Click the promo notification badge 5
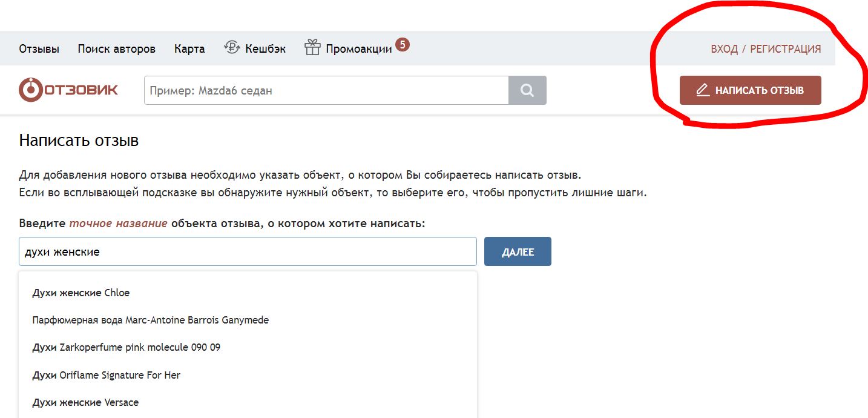This screenshot has height=418, width=868. pyautogui.click(x=403, y=44)
